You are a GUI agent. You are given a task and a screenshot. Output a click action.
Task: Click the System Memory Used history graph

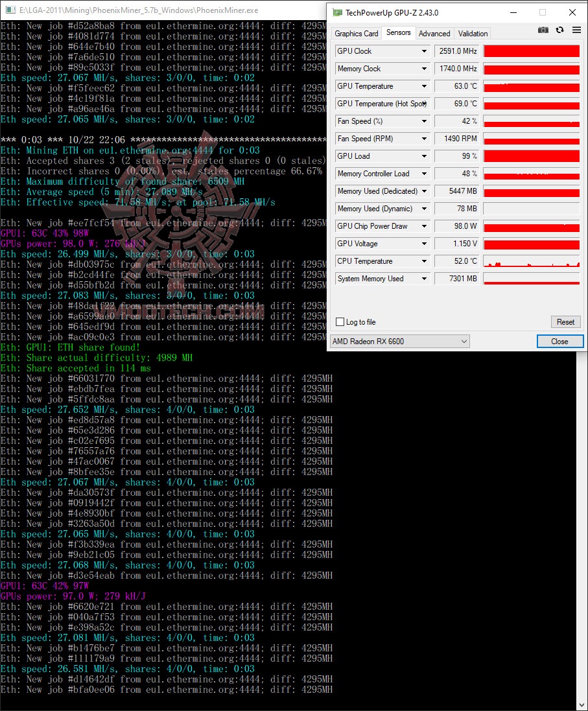click(x=532, y=279)
